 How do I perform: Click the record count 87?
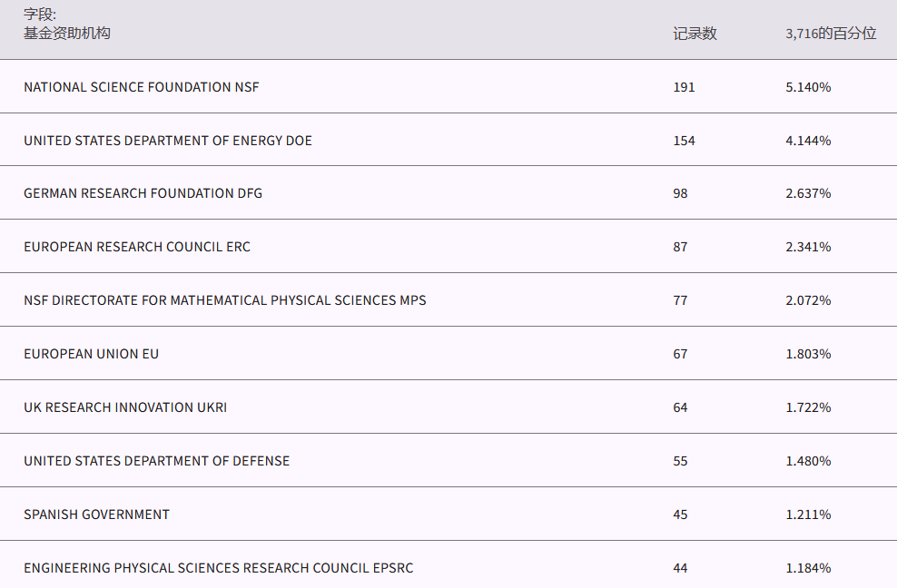tap(680, 247)
